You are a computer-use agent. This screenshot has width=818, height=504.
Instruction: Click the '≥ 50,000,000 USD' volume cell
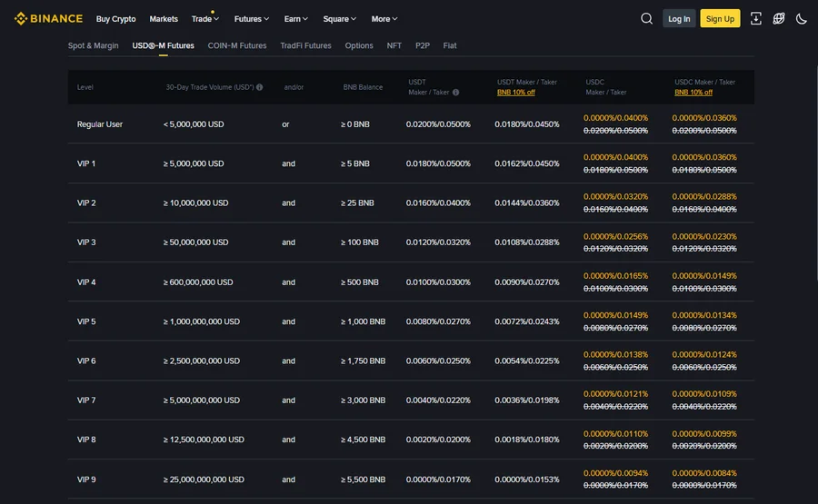click(x=195, y=242)
